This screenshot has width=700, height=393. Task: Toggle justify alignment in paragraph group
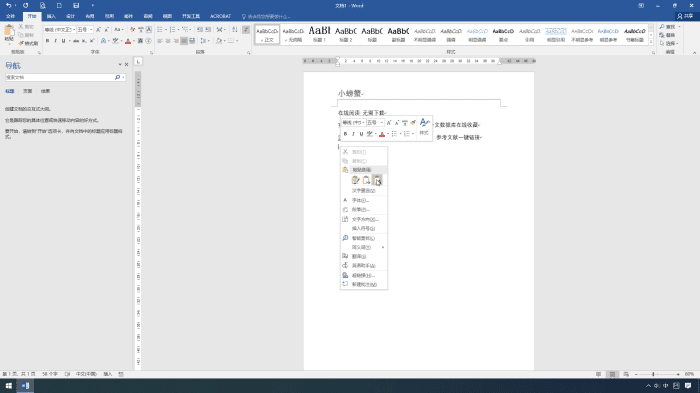click(x=184, y=41)
